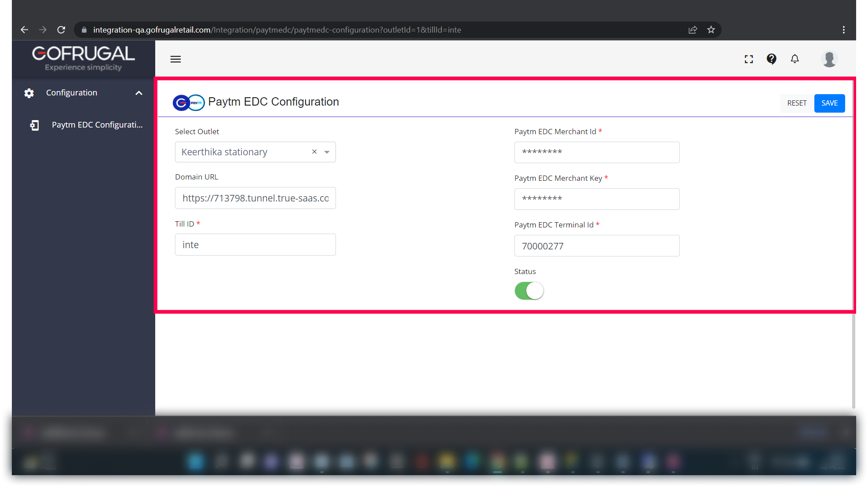This screenshot has height=487, width=868.
Task: Open the hamburger menu icon
Action: point(175,59)
